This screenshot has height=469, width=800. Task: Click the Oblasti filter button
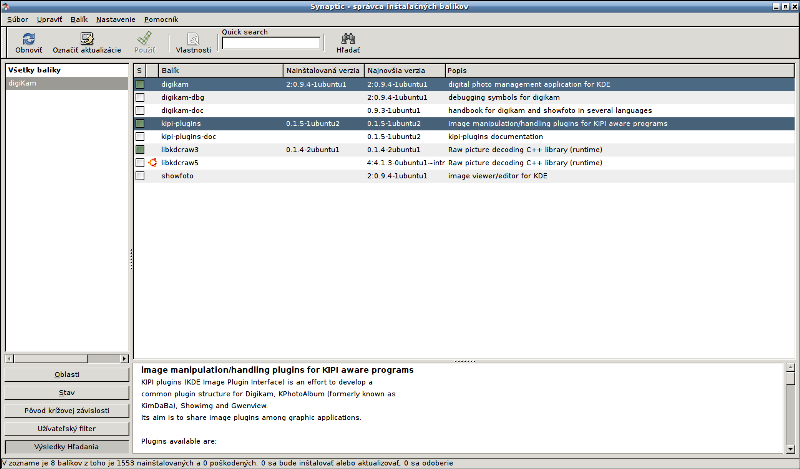tap(67, 375)
